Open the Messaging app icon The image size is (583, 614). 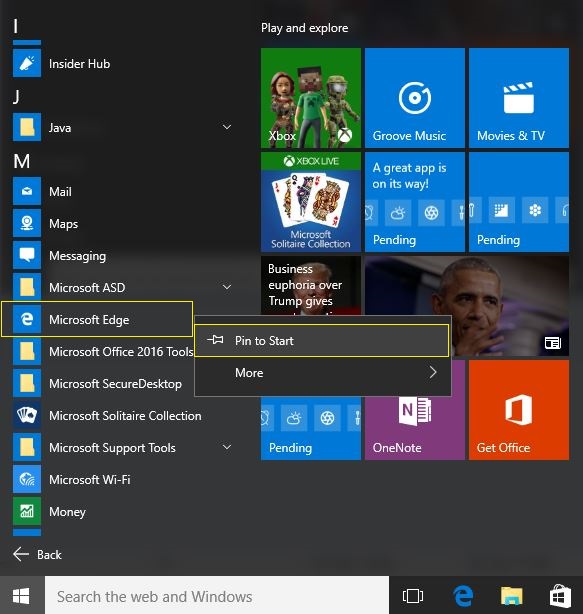tap(27, 255)
